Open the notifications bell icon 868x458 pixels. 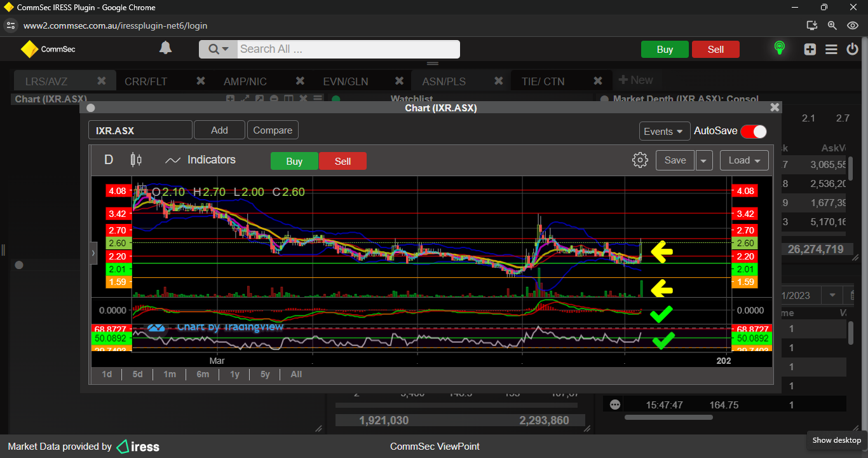[165, 48]
